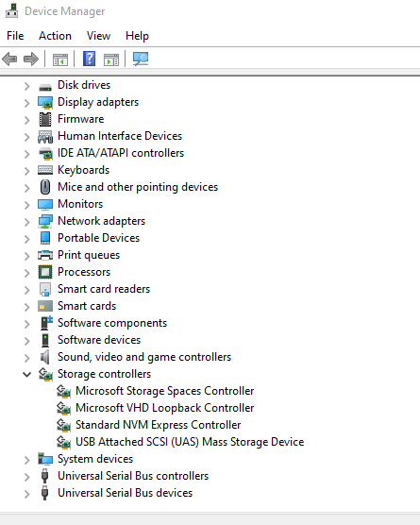Click the mouse icon beside Mice and other pointing devices
Screen dimensions: 420x525
pyautogui.click(x=45, y=187)
